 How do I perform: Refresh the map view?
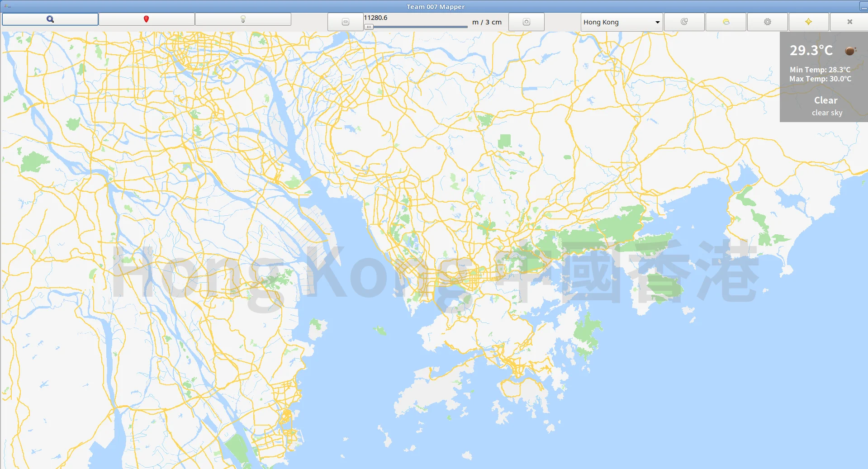[684, 21]
